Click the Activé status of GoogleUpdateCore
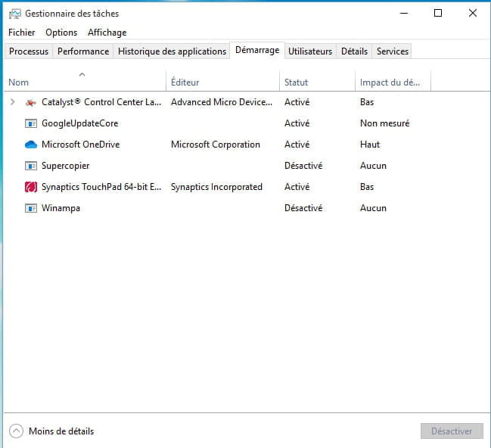This screenshot has height=448, width=491. [297, 123]
